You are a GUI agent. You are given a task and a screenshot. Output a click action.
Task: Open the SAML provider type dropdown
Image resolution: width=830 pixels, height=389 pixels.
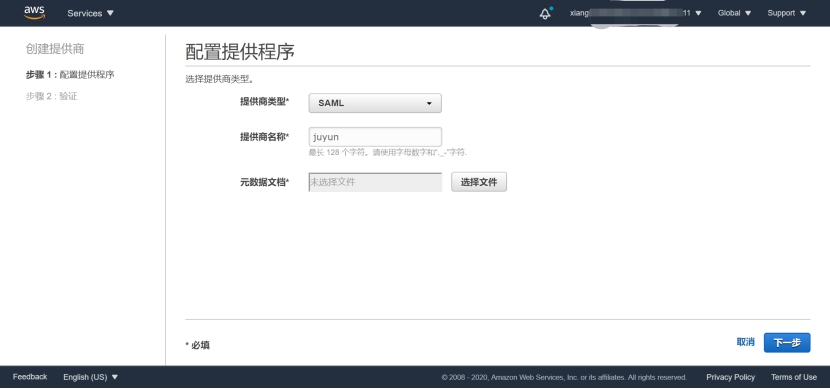(x=375, y=103)
